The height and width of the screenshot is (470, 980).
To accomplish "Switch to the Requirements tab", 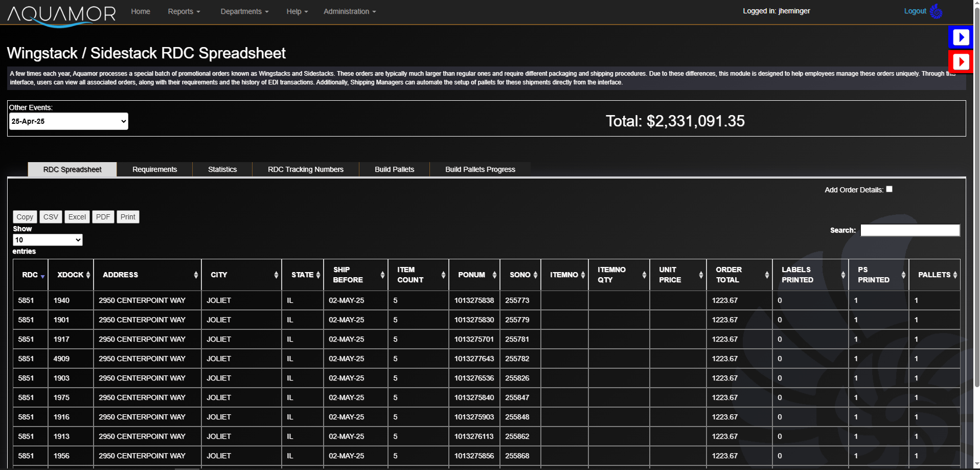I will (154, 169).
